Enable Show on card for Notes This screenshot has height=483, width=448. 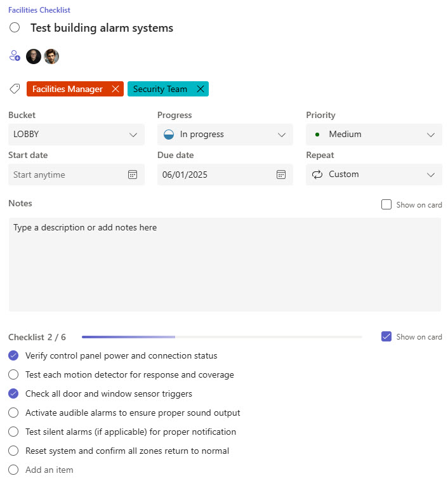click(386, 204)
